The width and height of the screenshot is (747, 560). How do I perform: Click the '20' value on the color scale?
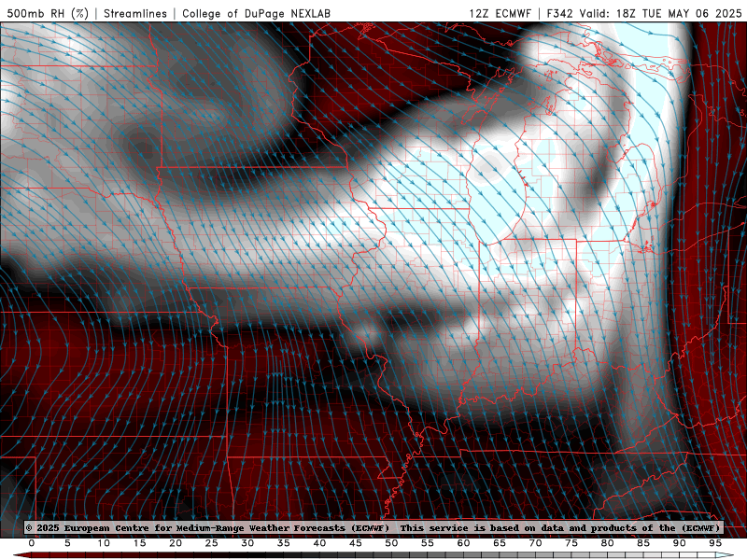coord(176,543)
